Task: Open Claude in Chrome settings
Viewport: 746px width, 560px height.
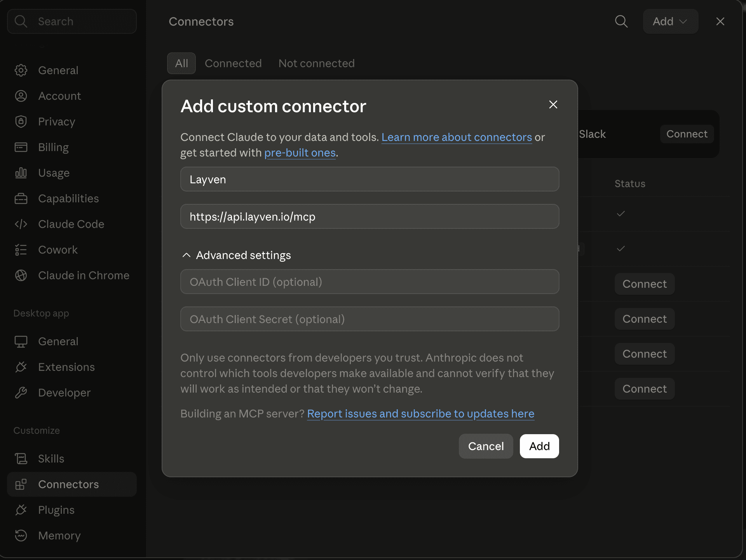Action: coord(72,275)
